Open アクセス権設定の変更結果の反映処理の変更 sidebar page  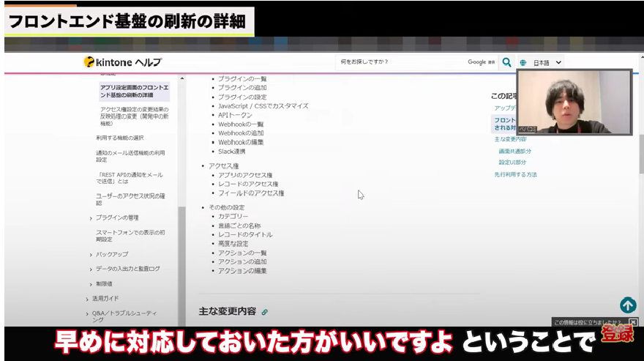(x=135, y=116)
